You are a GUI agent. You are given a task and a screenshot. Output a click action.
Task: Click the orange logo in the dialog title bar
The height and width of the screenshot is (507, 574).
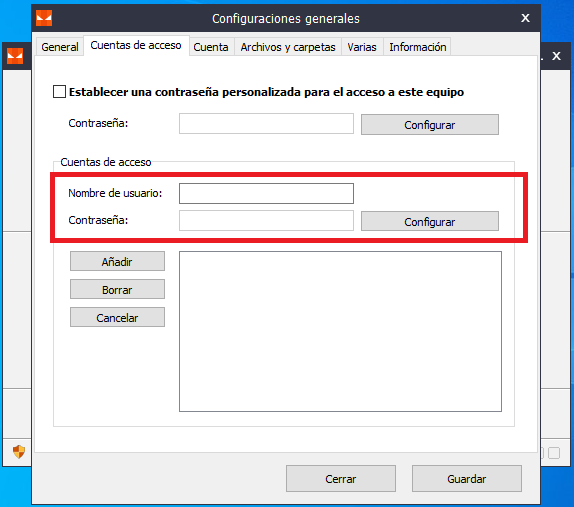[44, 18]
